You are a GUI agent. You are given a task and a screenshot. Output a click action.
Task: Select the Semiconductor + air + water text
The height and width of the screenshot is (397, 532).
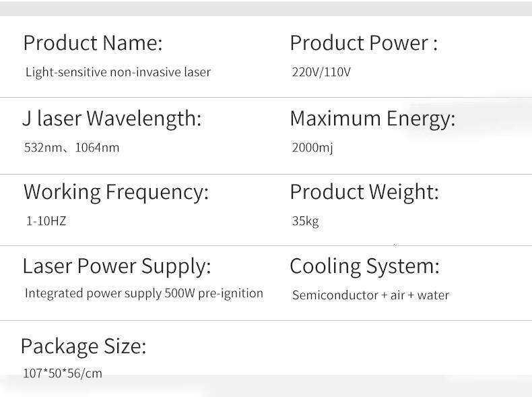pos(370,295)
